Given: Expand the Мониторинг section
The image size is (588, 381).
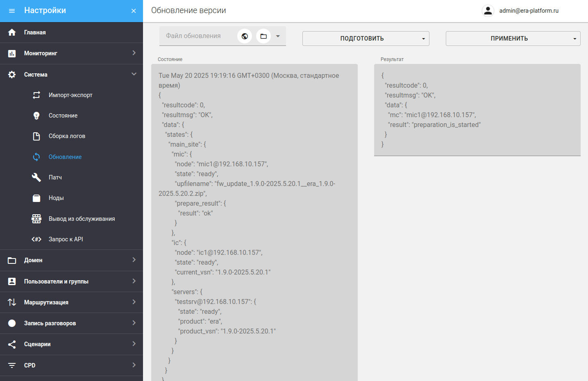Looking at the screenshot, I should [71, 53].
